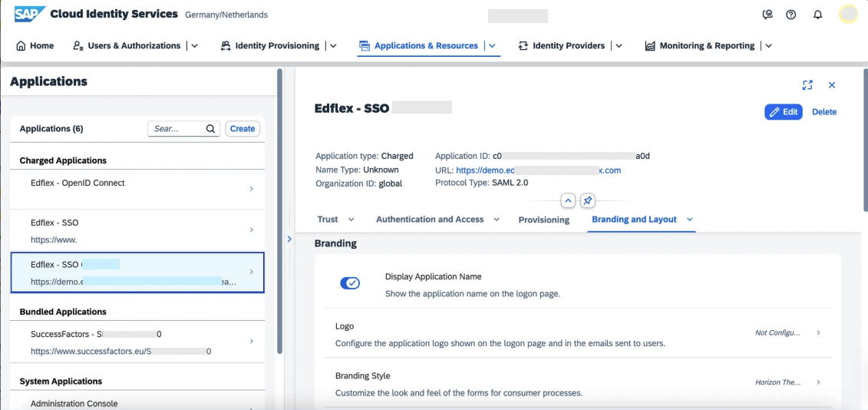Viewport: 868px width, 410px height.
Task: Click the Identity Provisioning icon
Action: [226, 45]
